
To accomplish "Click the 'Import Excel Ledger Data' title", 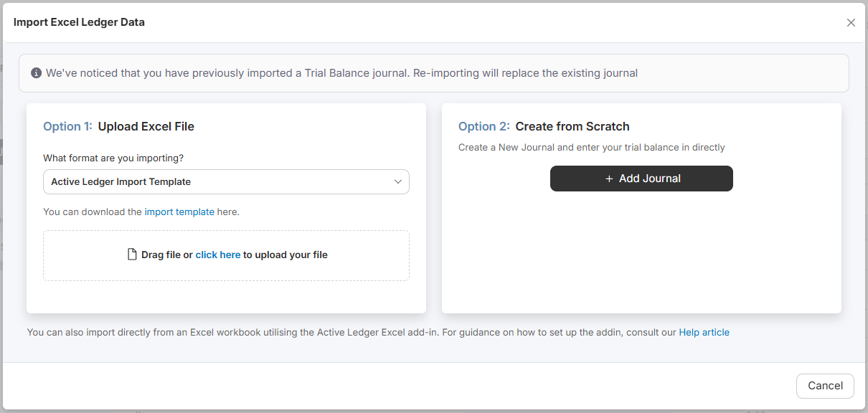I will [x=79, y=22].
